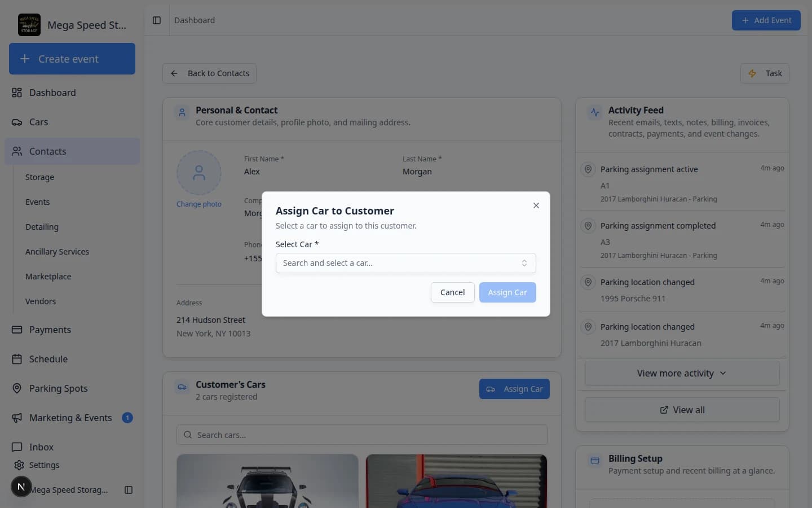
Task: Close the Assign Car dialog with X
Action: point(536,205)
